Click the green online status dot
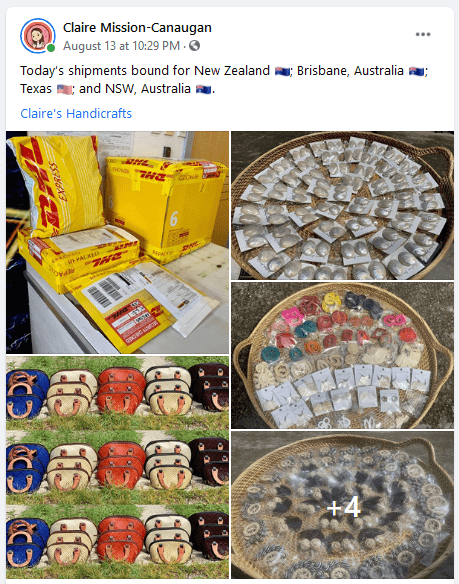 [x=51, y=48]
